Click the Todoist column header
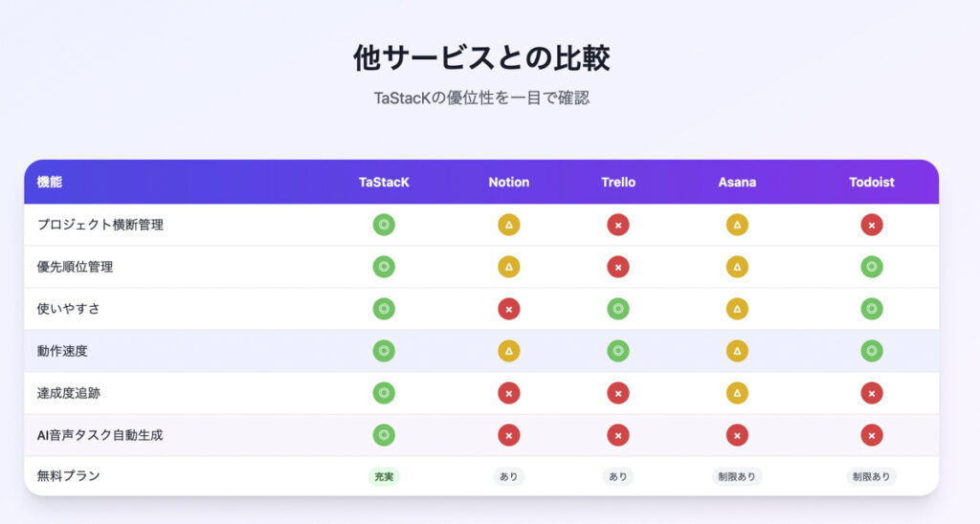Screen dimensions: 980x524 coord(871,182)
